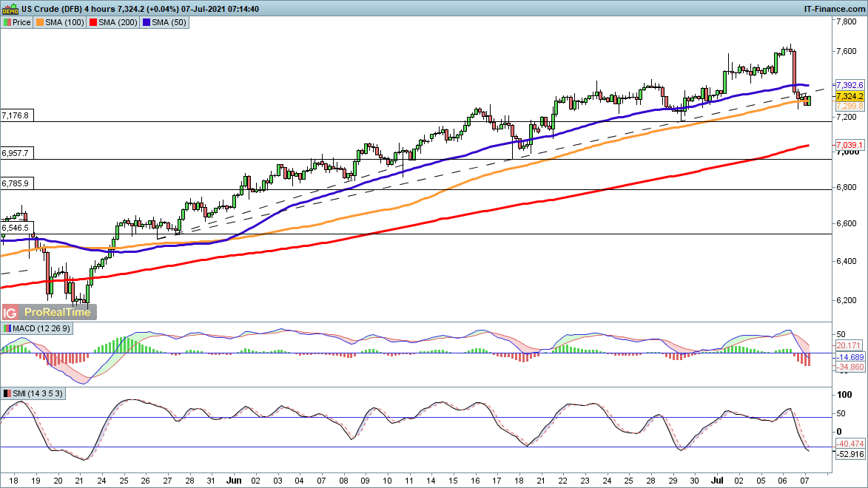Screen dimensions: 868x488
Task: Click the red SMA (200) color swatch
Action: pos(93,23)
